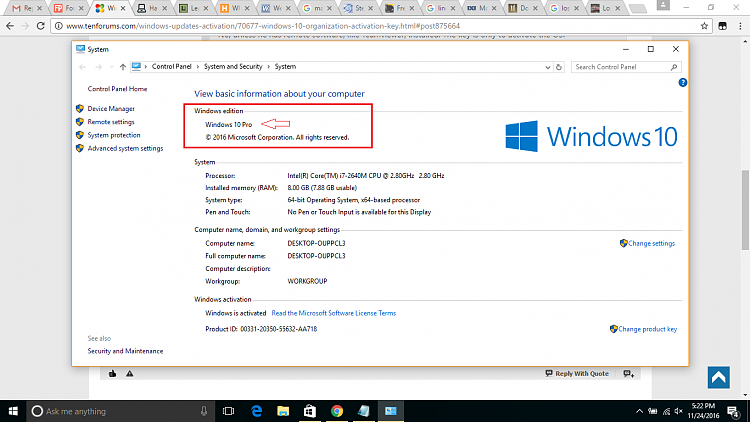Screen dimensions: 750x422
Task: Open the Windows Start menu
Action: click(x=13, y=411)
